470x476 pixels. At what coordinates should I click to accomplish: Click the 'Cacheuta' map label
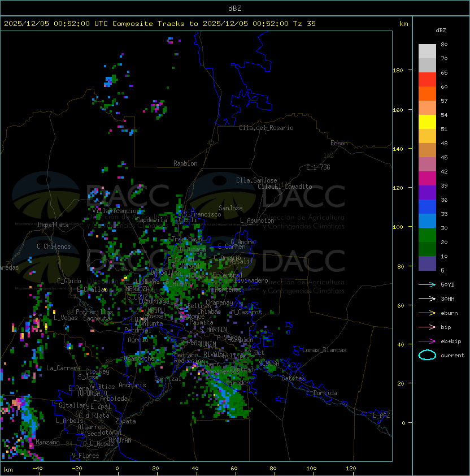[97, 318]
